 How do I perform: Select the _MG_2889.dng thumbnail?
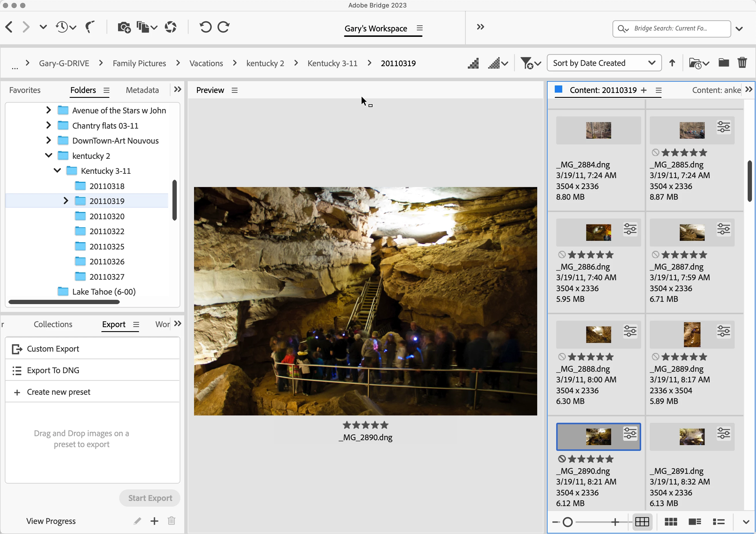692,335
